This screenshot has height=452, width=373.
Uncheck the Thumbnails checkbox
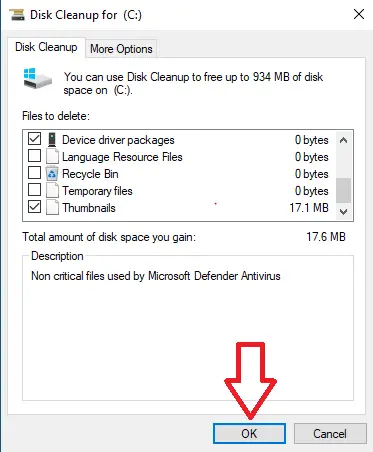[x=34, y=207]
